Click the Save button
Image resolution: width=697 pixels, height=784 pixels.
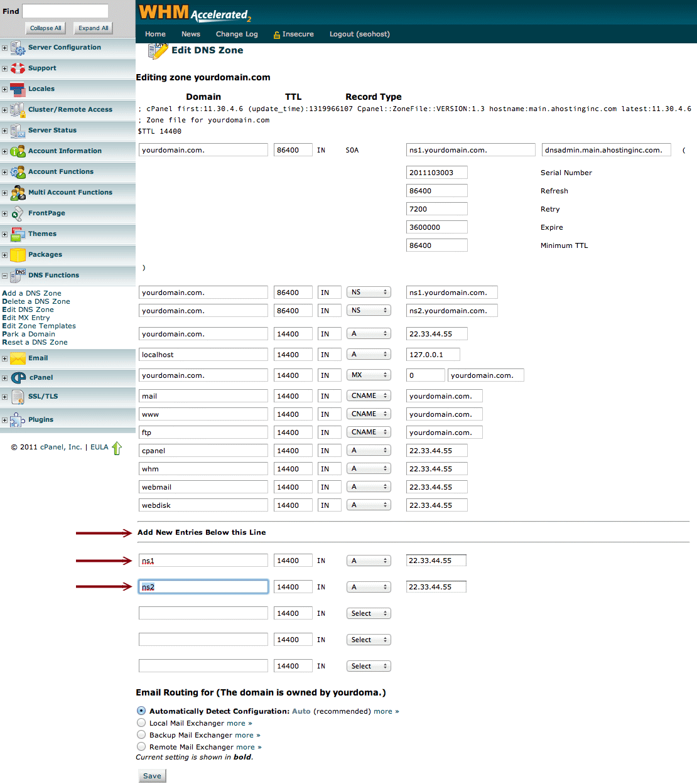152,776
